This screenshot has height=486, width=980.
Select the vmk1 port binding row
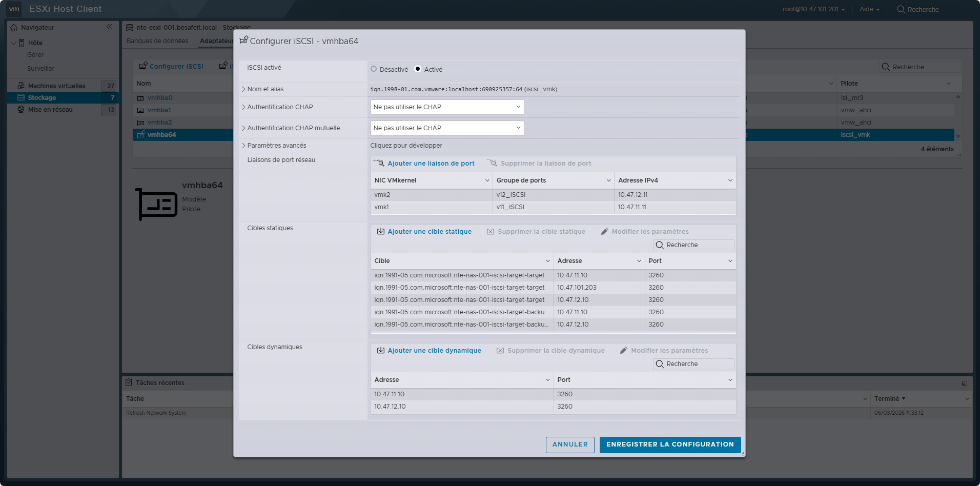click(554, 207)
